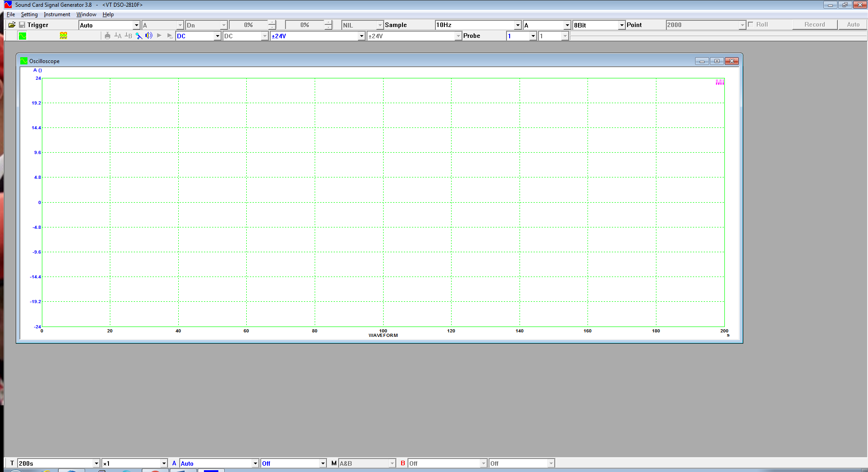Maximize the Oscilloscope child window
This screenshot has width=868, height=472.
(x=717, y=61)
